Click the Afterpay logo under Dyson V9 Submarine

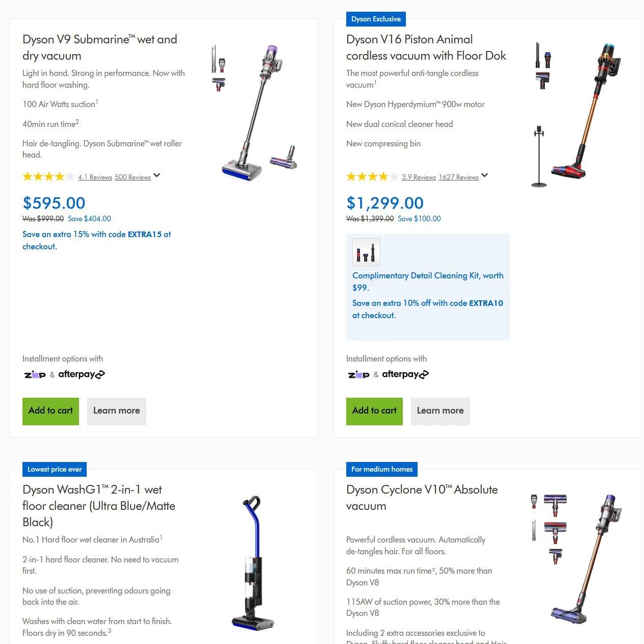[x=82, y=374]
